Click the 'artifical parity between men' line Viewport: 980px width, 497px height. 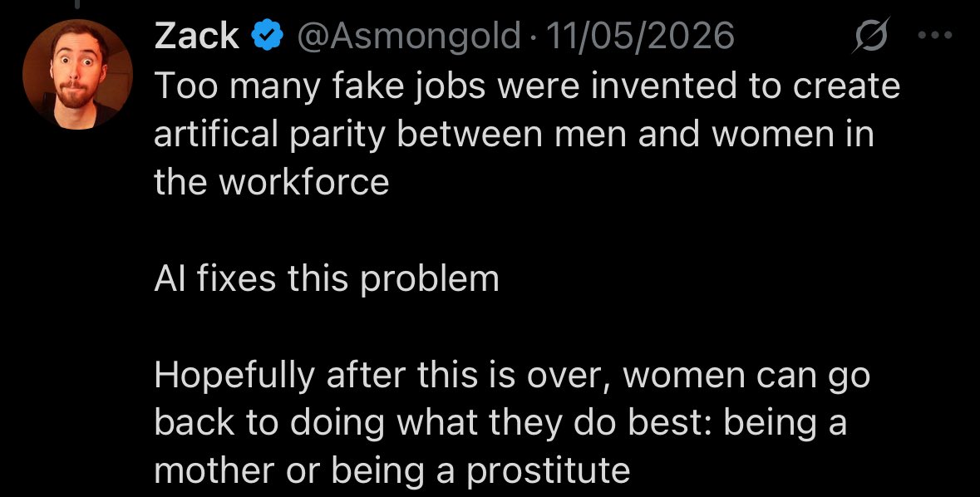click(x=514, y=135)
